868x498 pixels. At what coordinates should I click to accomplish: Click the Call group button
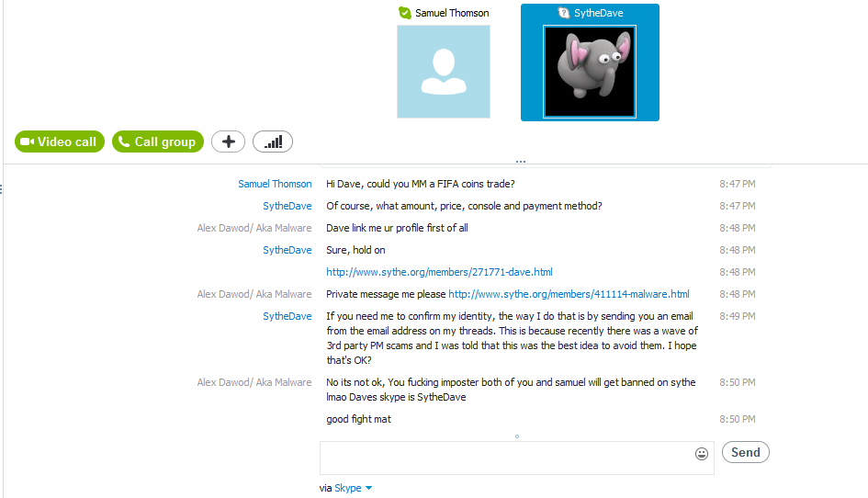click(158, 141)
